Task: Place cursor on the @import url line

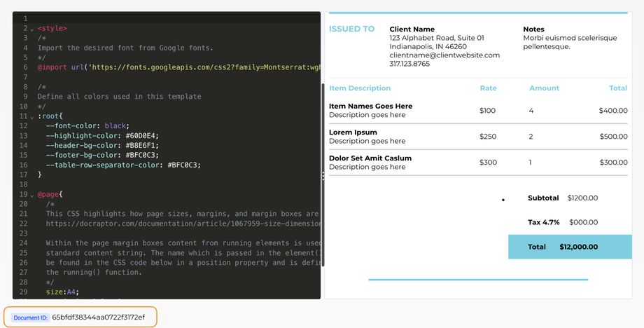Action: (x=175, y=67)
